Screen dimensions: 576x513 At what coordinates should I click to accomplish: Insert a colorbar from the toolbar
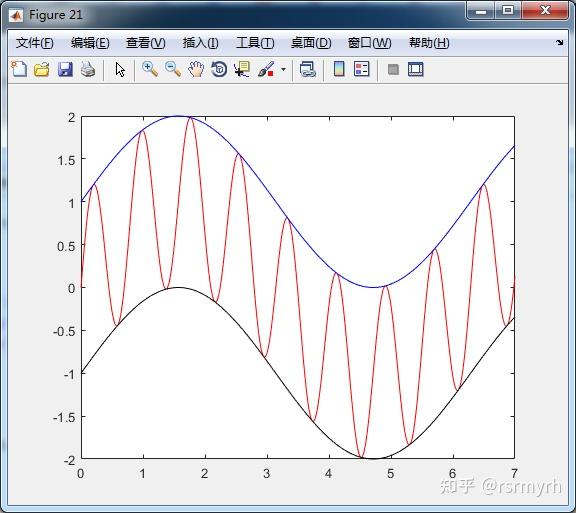coord(339,69)
